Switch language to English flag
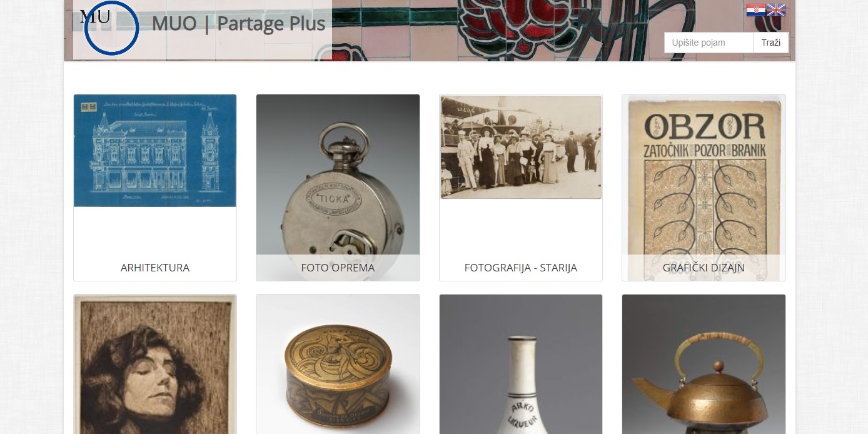 [776, 10]
